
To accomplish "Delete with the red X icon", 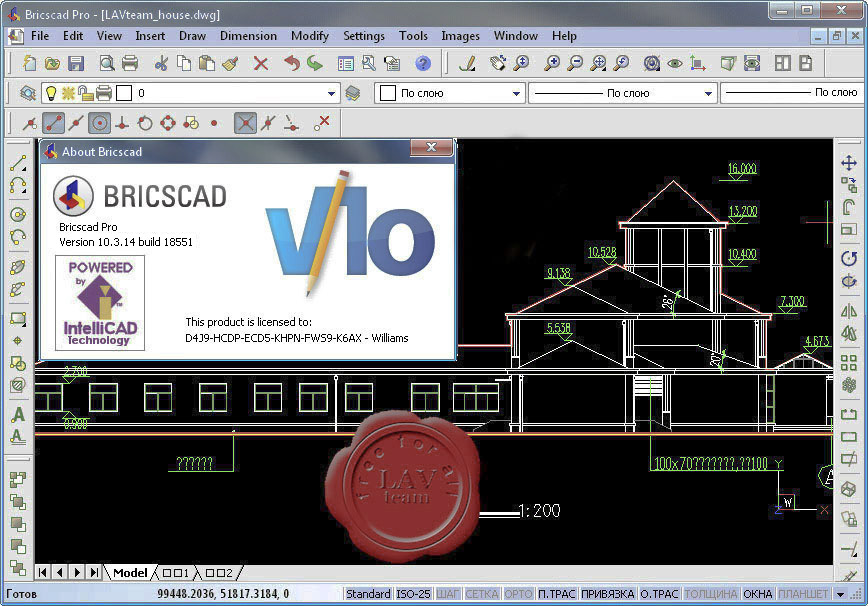I will (x=261, y=64).
